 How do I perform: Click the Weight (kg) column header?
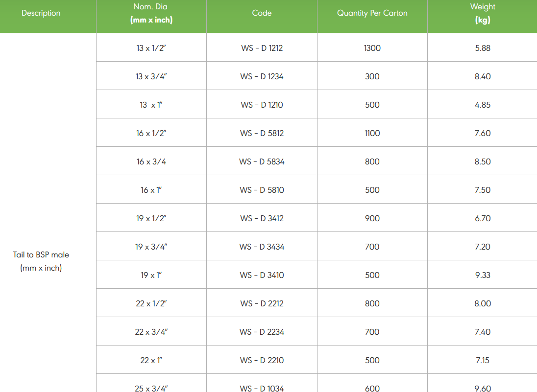[x=483, y=14]
